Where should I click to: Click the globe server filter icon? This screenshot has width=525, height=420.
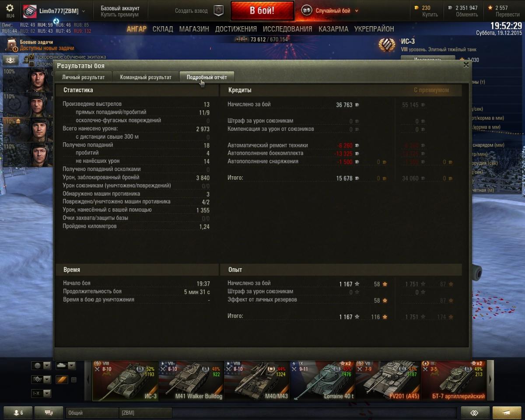point(38,365)
